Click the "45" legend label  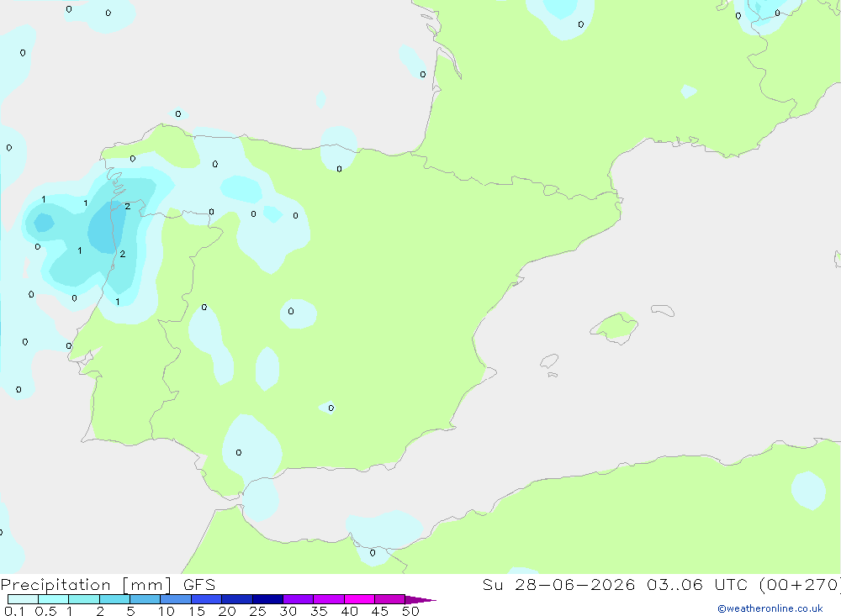point(380,611)
